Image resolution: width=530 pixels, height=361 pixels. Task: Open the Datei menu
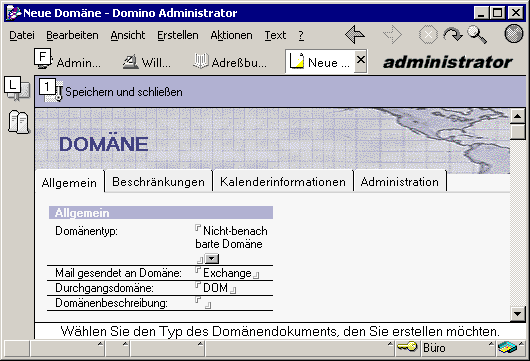22,35
